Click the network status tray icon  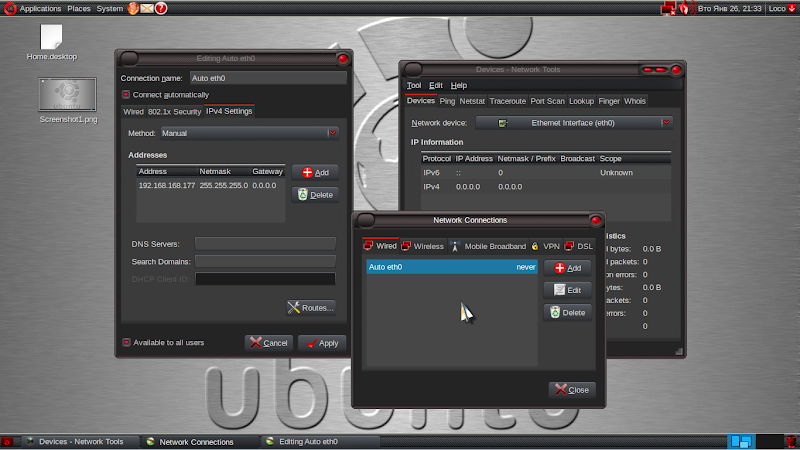coord(668,8)
